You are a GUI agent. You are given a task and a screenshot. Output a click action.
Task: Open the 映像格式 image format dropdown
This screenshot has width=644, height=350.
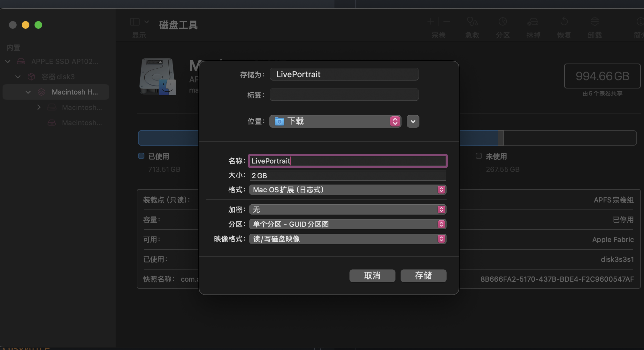[348, 239]
